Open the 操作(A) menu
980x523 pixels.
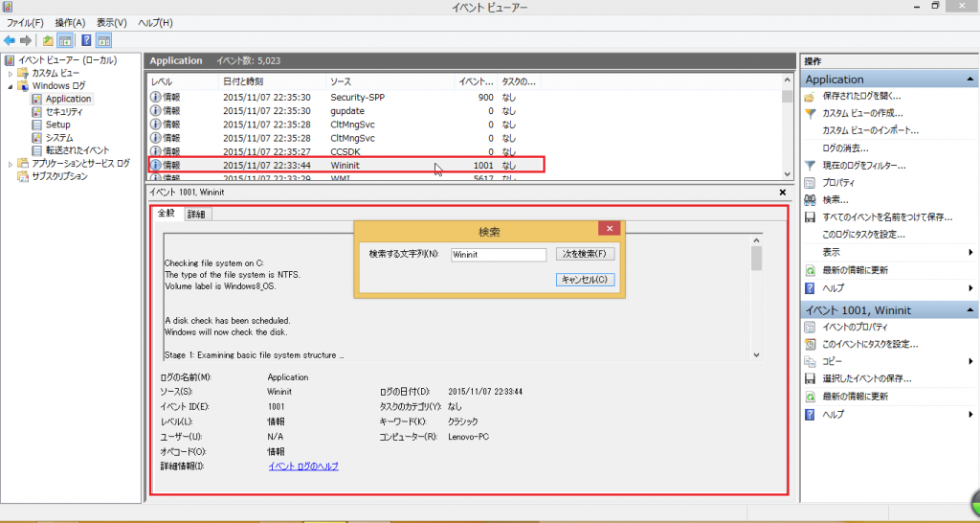(70, 22)
